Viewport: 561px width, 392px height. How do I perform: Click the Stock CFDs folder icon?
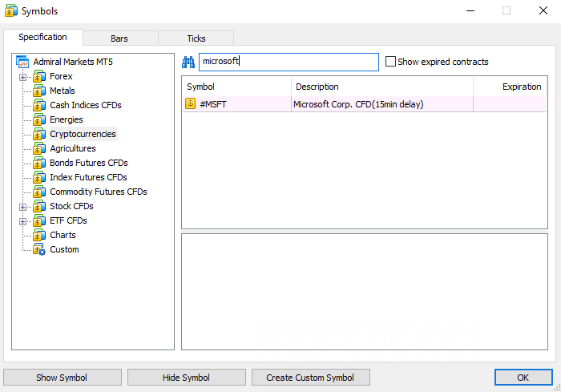(39, 206)
